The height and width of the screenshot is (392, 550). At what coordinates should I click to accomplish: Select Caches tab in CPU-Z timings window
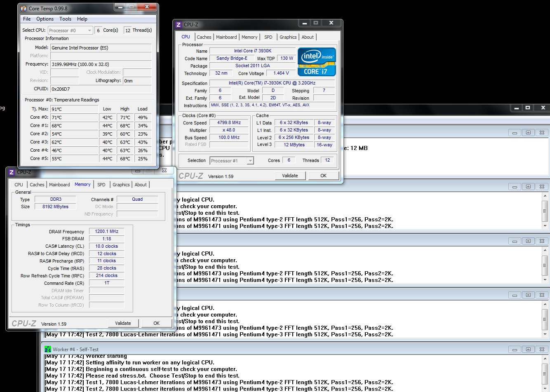point(37,185)
